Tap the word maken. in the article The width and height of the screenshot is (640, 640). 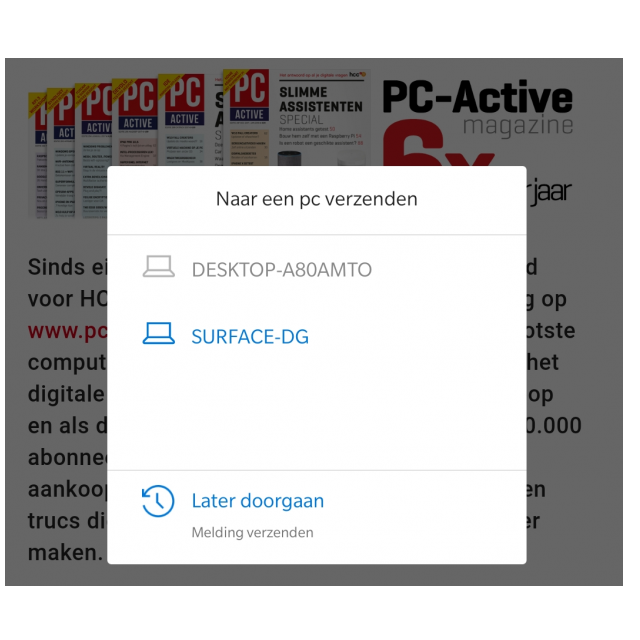click(x=65, y=553)
